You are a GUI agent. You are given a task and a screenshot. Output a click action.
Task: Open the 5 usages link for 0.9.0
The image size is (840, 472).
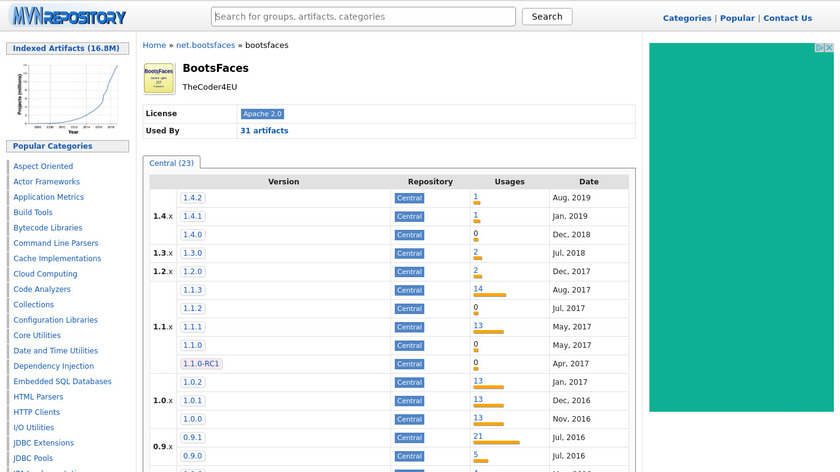pos(476,454)
